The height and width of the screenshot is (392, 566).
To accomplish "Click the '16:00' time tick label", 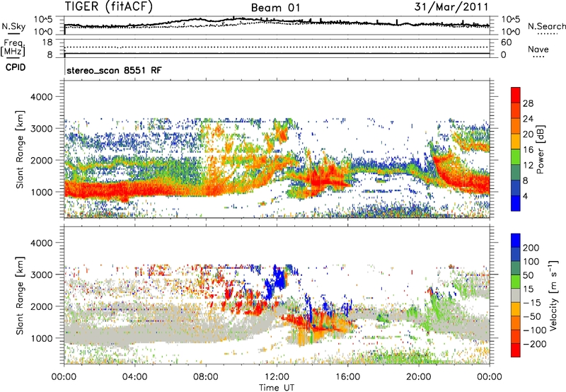I will pos(347,377).
